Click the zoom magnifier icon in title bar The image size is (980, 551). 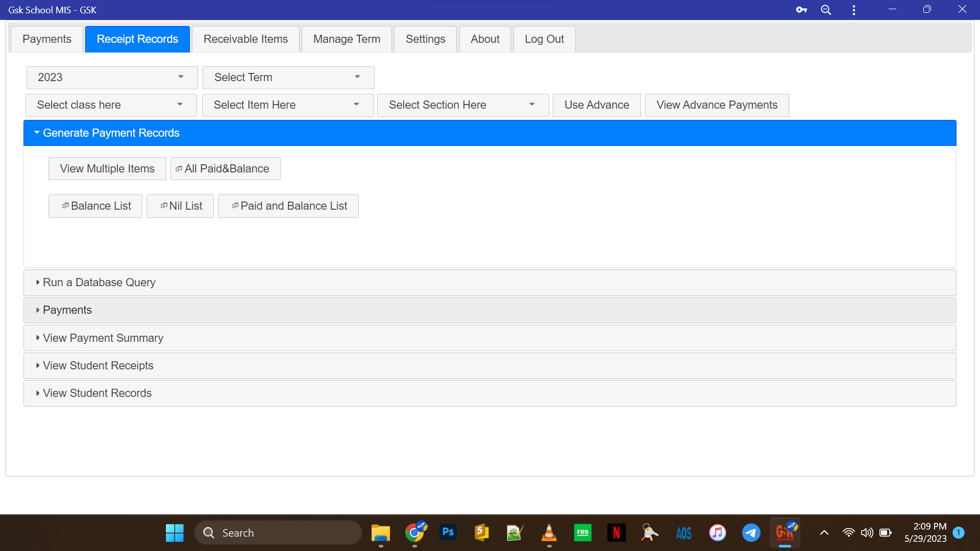(x=826, y=10)
